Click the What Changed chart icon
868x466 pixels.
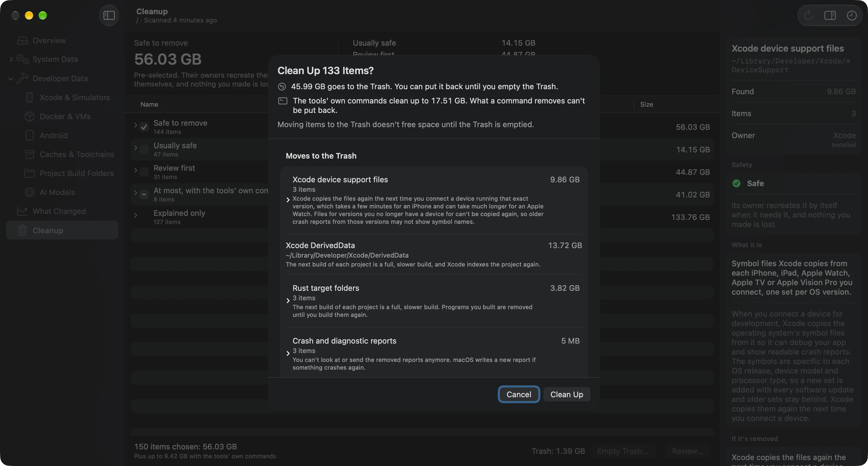coord(23,211)
